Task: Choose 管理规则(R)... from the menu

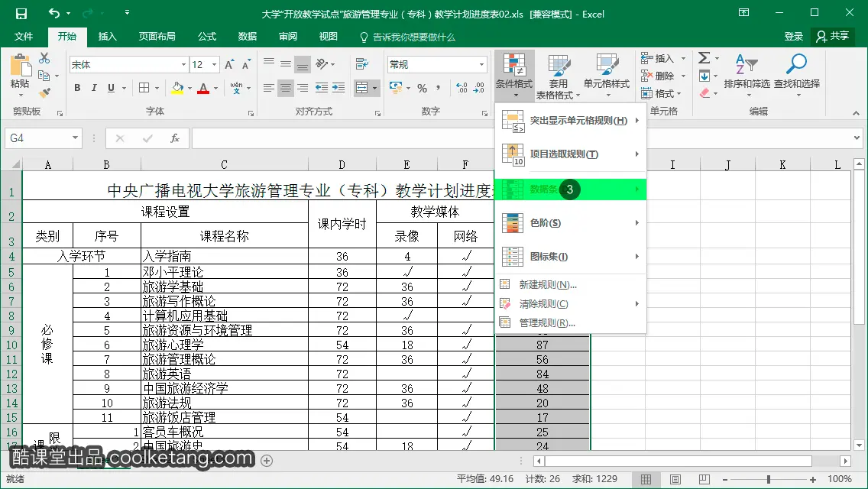Action: coord(570,323)
